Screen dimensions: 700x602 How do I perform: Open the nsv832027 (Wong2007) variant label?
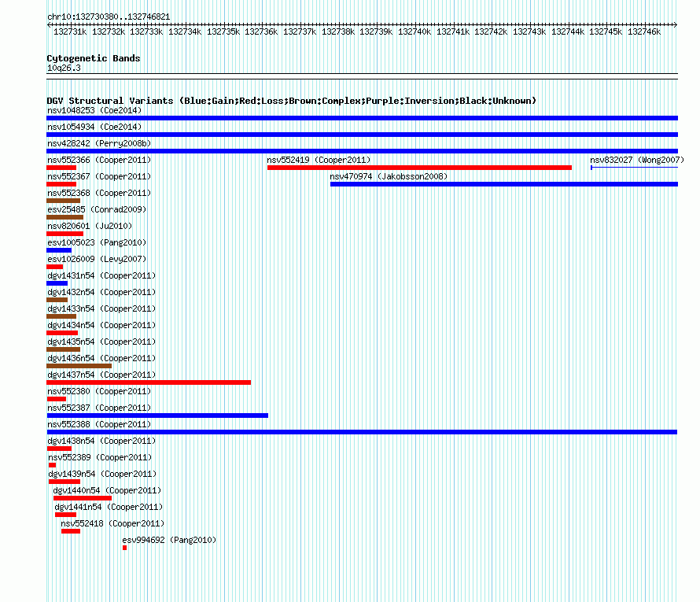[x=636, y=160]
